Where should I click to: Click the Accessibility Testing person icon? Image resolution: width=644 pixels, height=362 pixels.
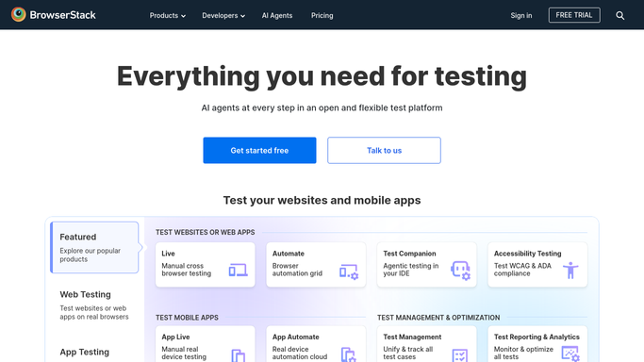pos(570,271)
